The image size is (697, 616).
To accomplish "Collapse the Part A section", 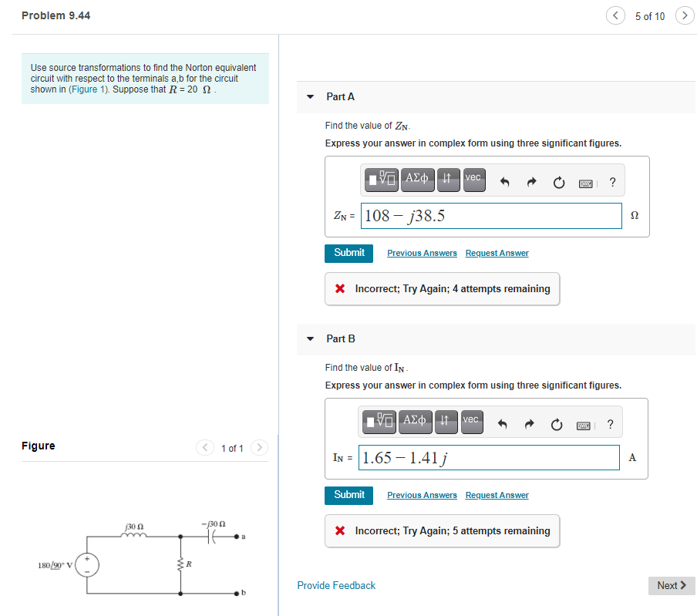I will (309, 96).
